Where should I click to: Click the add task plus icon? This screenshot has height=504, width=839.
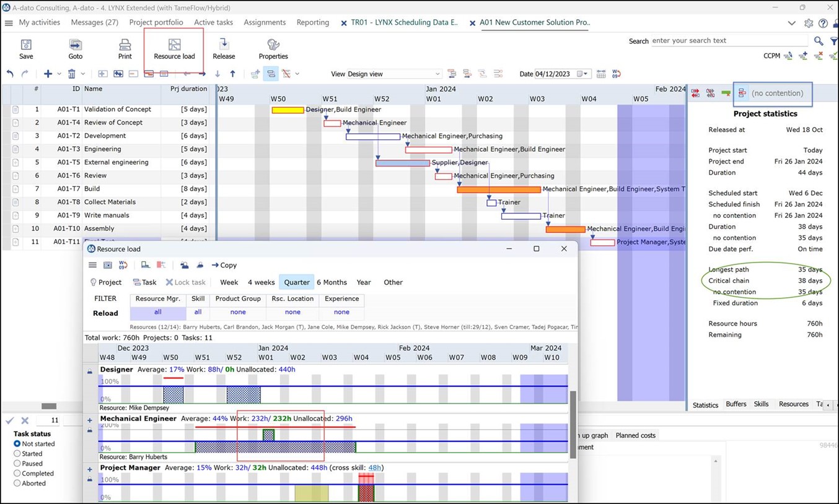pos(48,74)
